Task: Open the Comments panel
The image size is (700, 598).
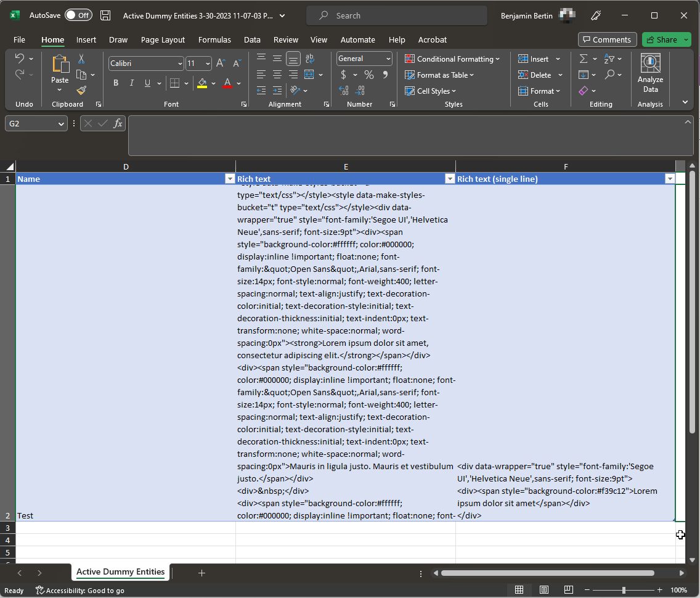Action: click(607, 39)
